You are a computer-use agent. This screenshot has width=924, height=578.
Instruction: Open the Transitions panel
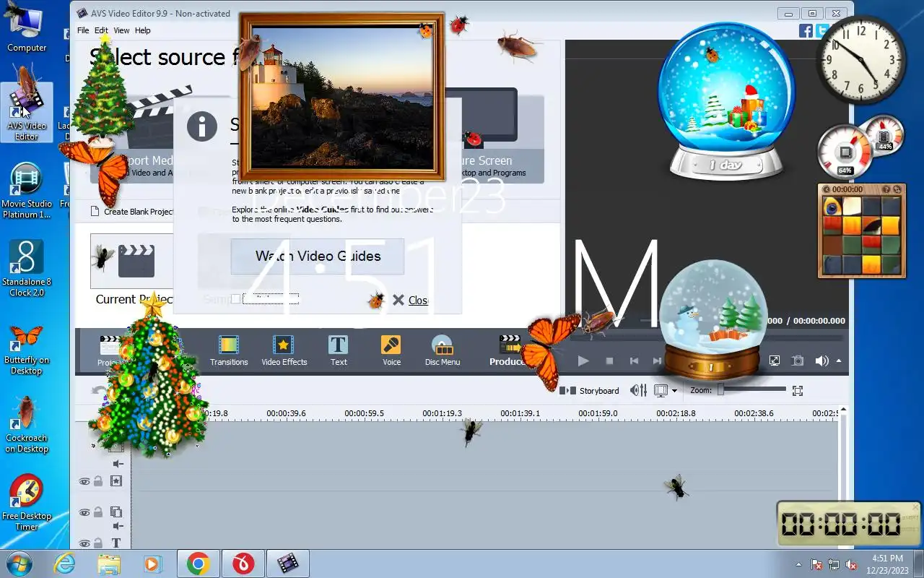pos(229,350)
